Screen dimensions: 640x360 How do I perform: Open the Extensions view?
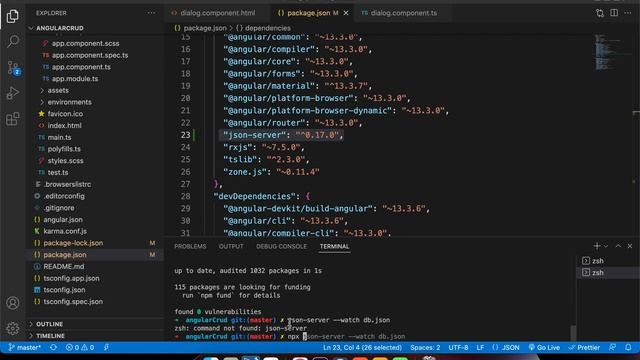click(13, 119)
